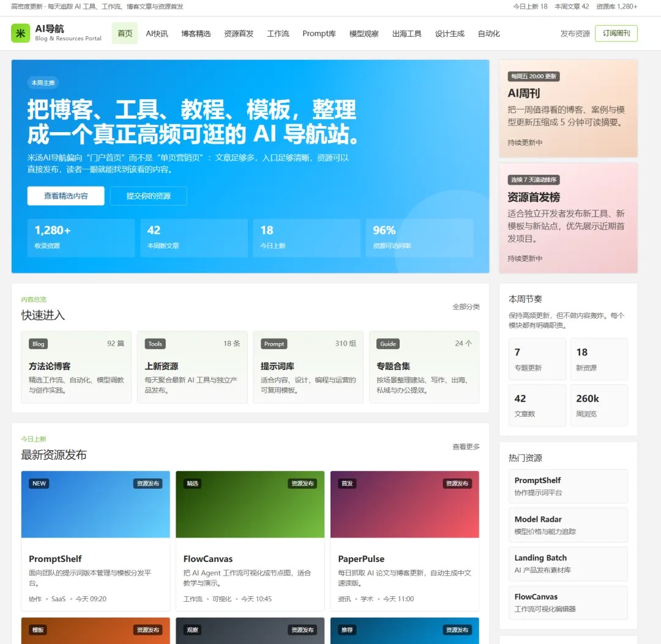Click 查看精选内容 button in hero banner
The image size is (661, 644).
pyautogui.click(x=65, y=196)
